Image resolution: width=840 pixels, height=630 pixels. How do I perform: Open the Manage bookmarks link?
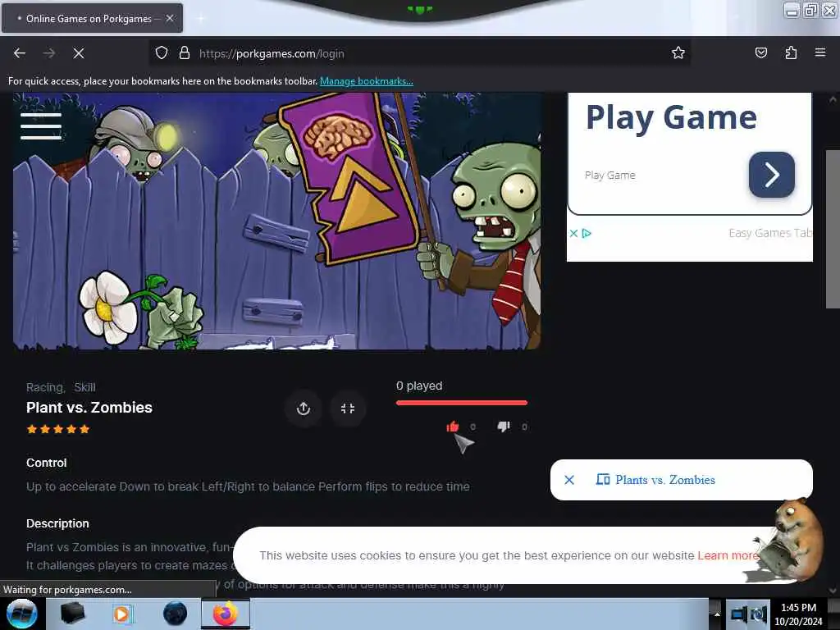pyautogui.click(x=367, y=81)
